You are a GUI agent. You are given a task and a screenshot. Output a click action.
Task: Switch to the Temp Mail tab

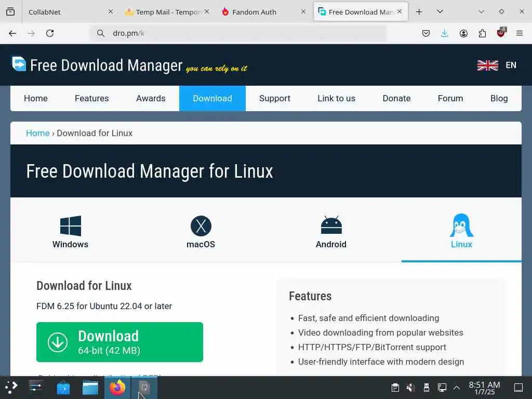pyautogui.click(x=168, y=12)
